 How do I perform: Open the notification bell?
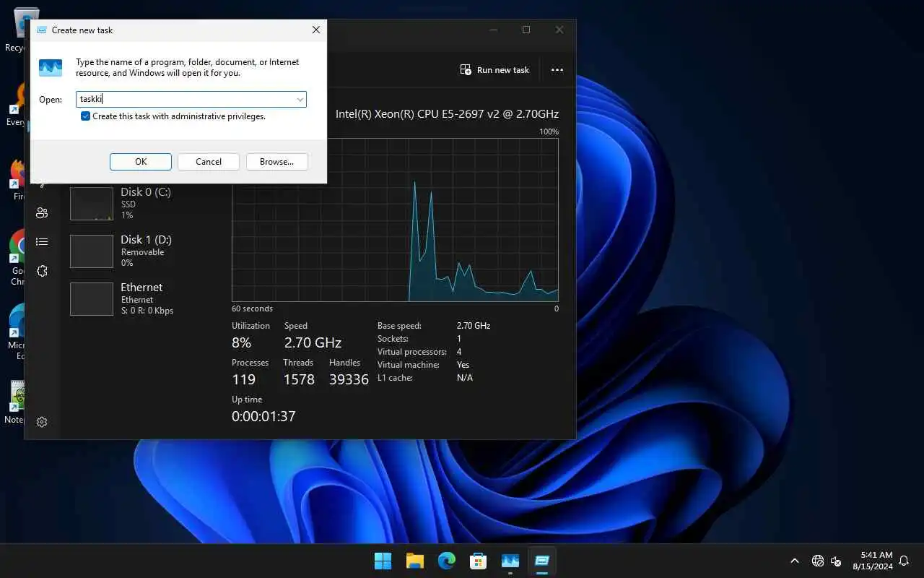pyautogui.click(x=904, y=561)
